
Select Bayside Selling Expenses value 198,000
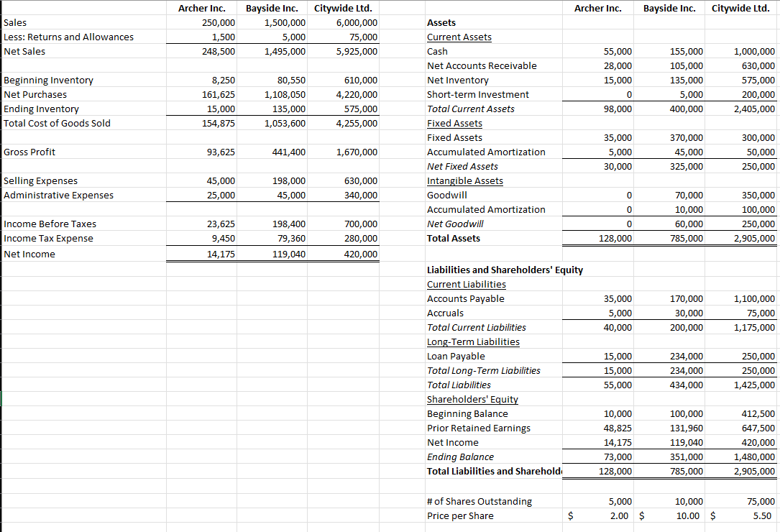[x=289, y=181]
